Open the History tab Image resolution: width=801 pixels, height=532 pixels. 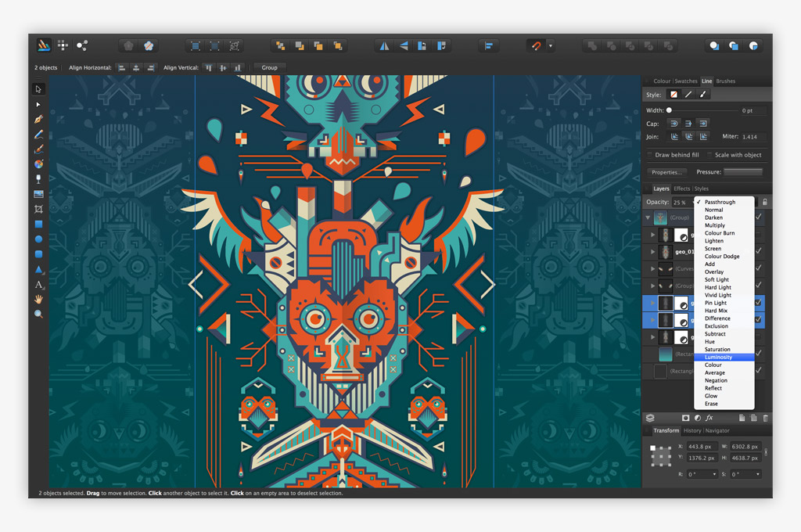point(692,431)
